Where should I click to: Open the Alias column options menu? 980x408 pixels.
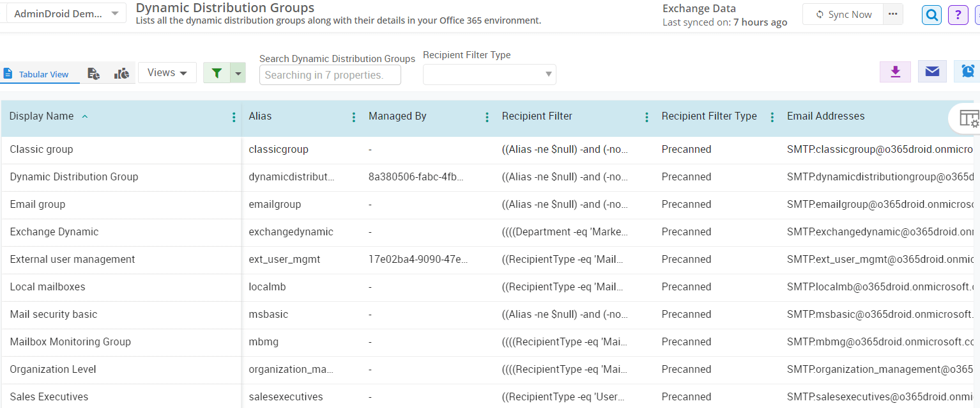(x=354, y=117)
